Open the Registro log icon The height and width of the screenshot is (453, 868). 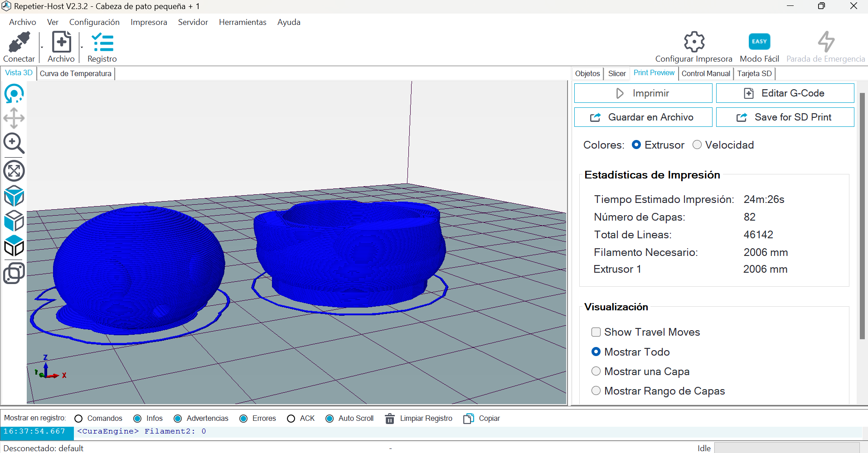pyautogui.click(x=102, y=43)
